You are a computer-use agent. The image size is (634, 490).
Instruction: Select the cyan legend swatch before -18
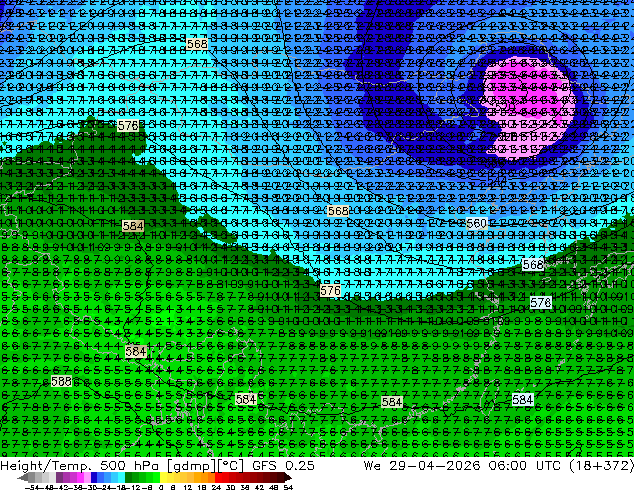coord(121,477)
